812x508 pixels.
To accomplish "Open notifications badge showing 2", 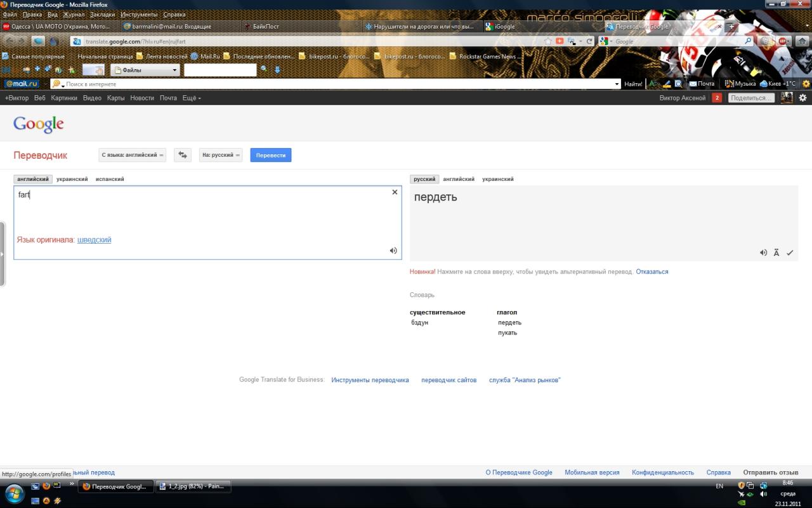I will [717, 98].
